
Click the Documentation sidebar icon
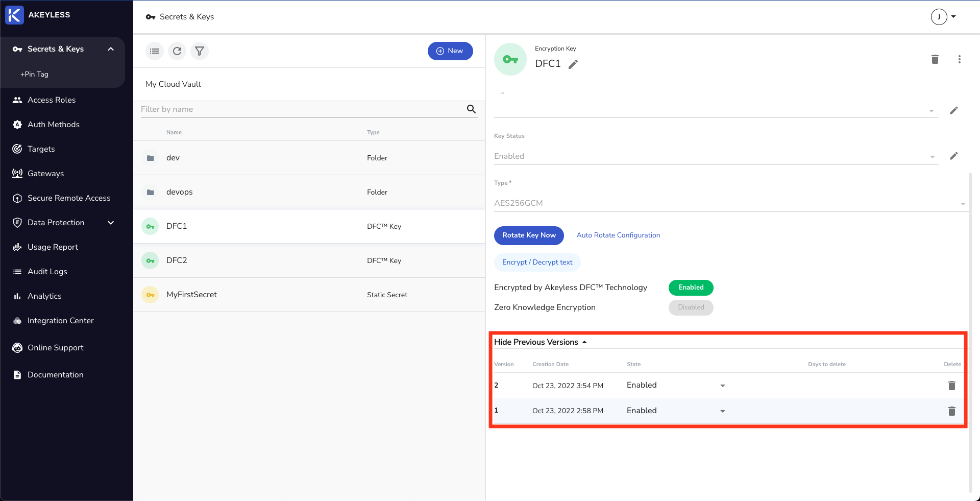pos(17,375)
